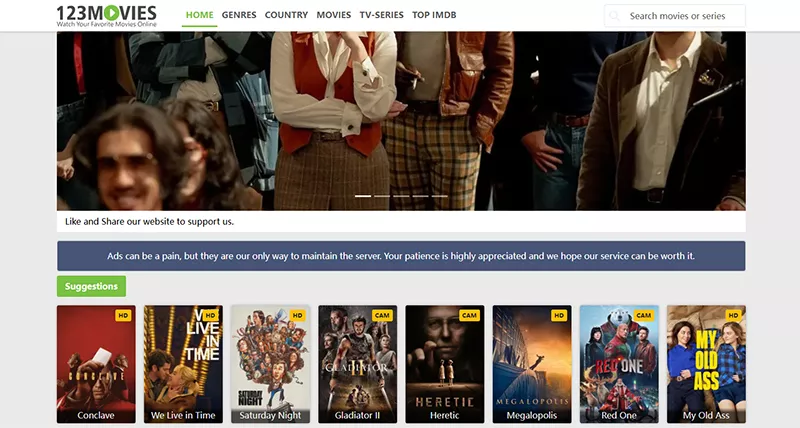Open the We Live in Time poster
Screen dimensions: 800x428
click(x=183, y=364)
